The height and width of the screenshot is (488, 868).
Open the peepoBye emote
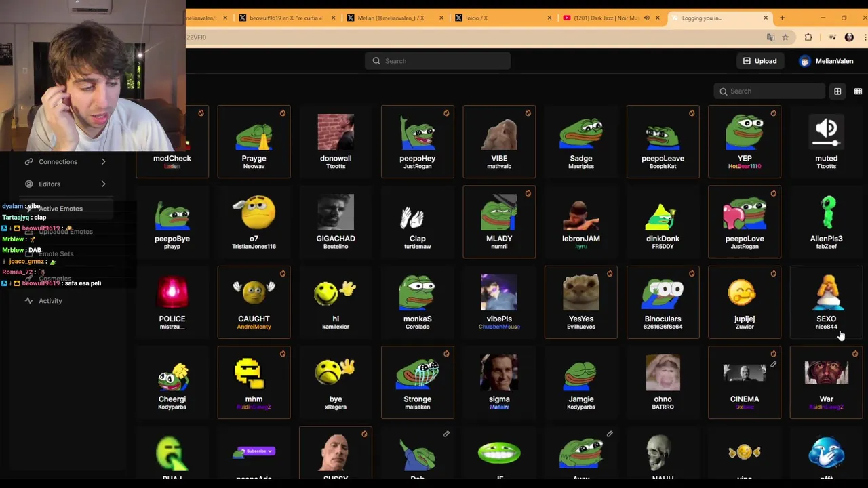click(172, 222)
